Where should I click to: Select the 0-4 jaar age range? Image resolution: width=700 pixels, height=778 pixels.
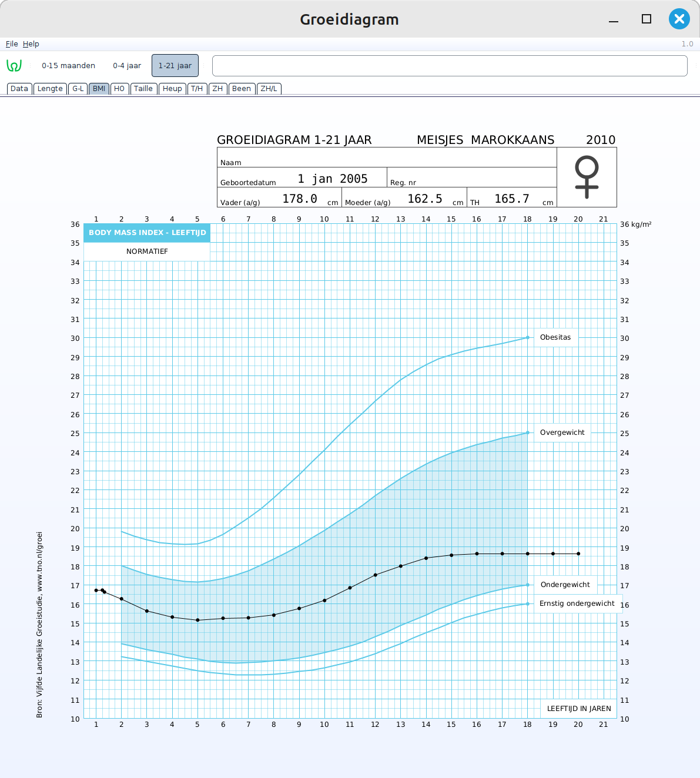(127, 66)
